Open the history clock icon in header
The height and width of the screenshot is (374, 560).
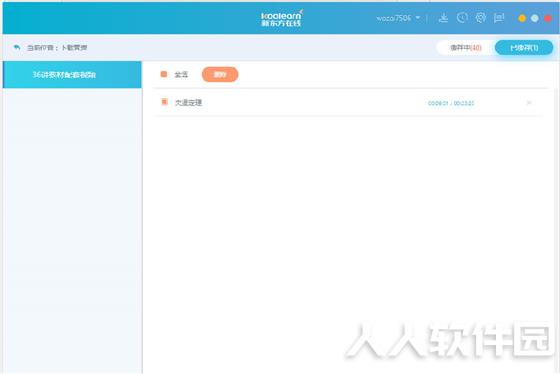point(462,18)
